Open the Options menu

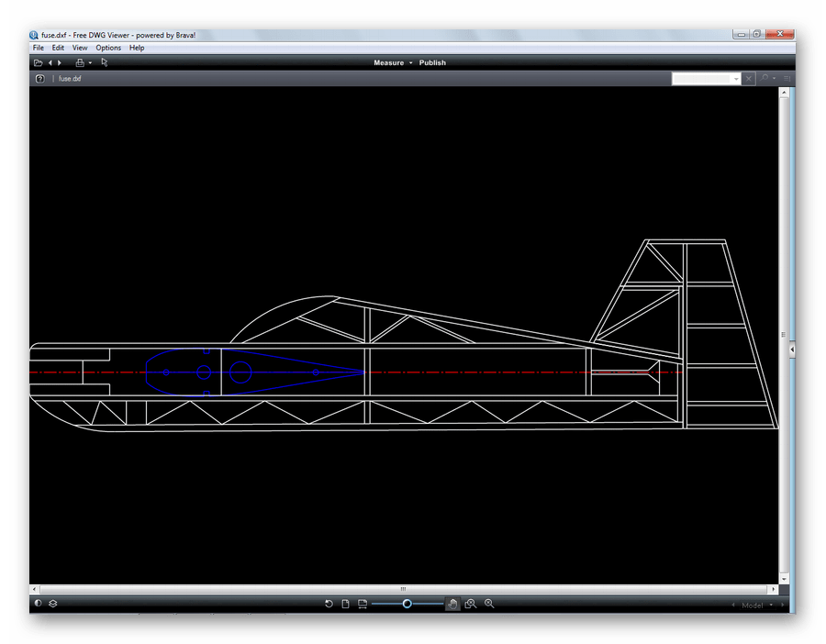point(108,48)
